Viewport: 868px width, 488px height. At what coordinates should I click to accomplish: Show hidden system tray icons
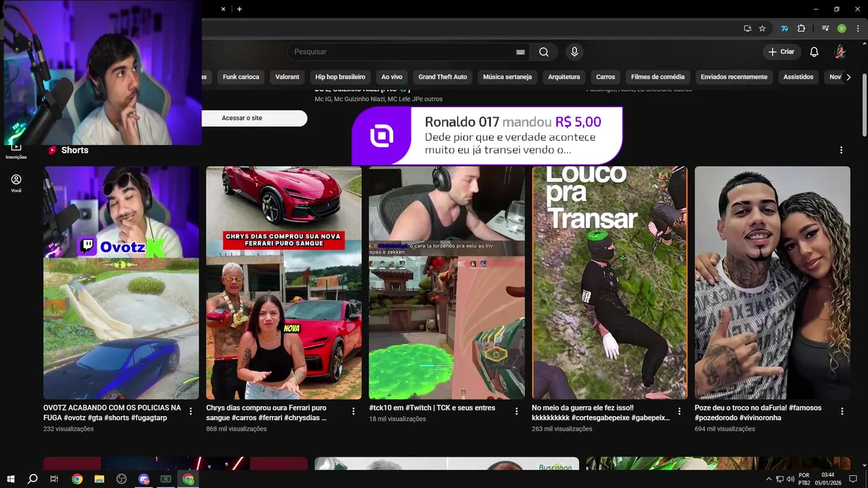(768, 479)
